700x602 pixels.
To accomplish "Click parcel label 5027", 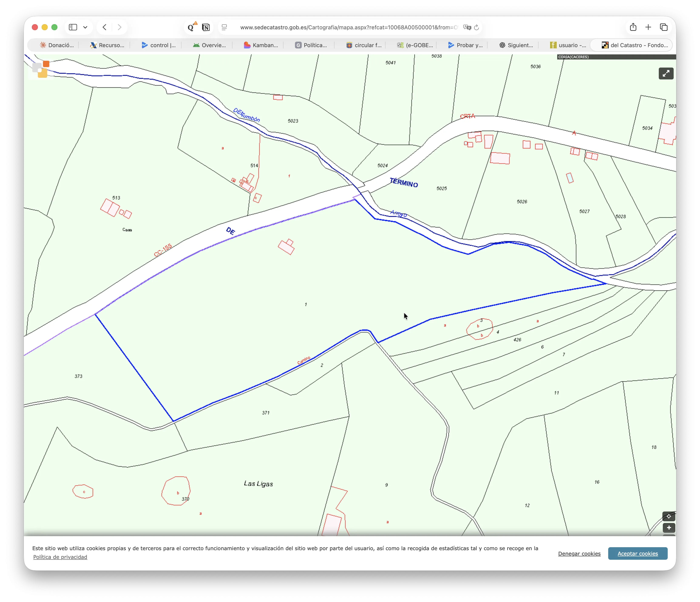I will [x=584, y=211].
